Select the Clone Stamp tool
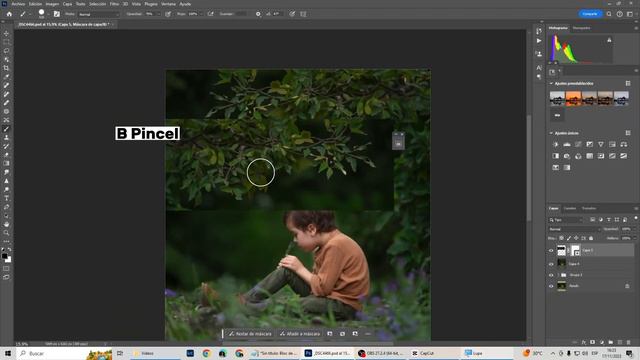 pyautogui.click(x=6, y=138)
